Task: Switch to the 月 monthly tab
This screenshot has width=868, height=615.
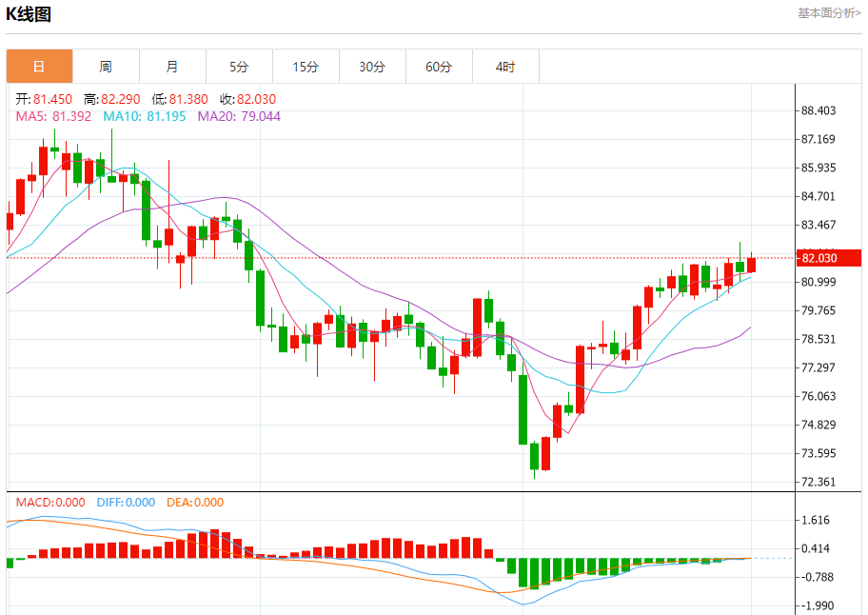Action: pos(172,67)
